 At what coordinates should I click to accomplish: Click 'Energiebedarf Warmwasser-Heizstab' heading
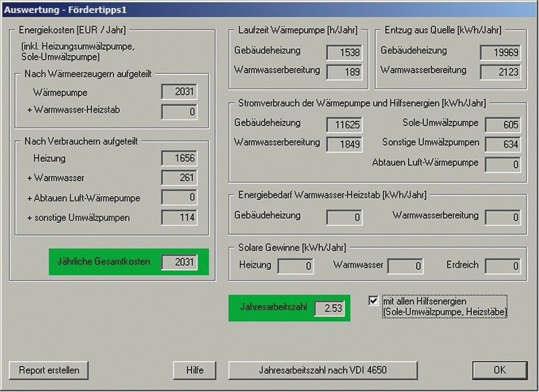(x=332, y=195)
